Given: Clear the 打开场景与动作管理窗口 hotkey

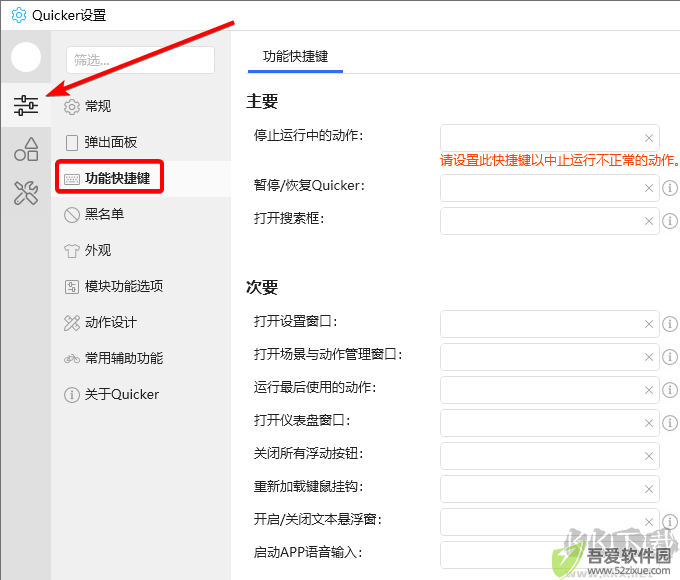Looking at the screenshot, I should click(x=649, y=357).
